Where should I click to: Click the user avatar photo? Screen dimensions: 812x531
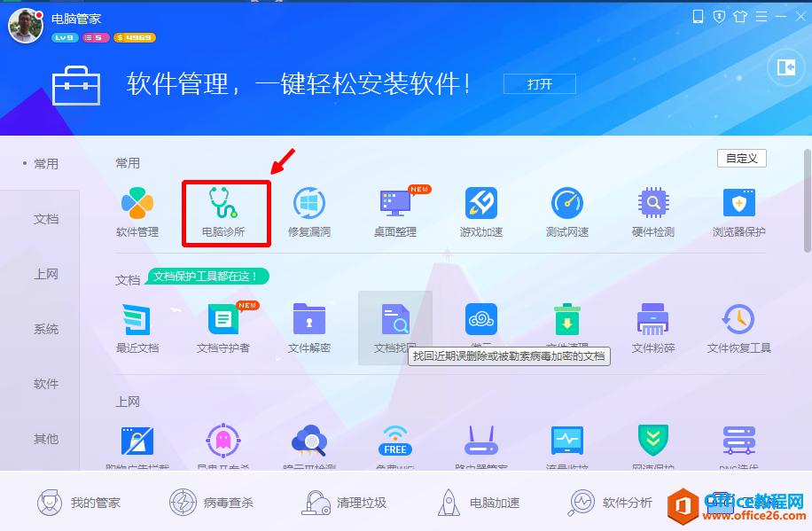[x=26, y=27]
